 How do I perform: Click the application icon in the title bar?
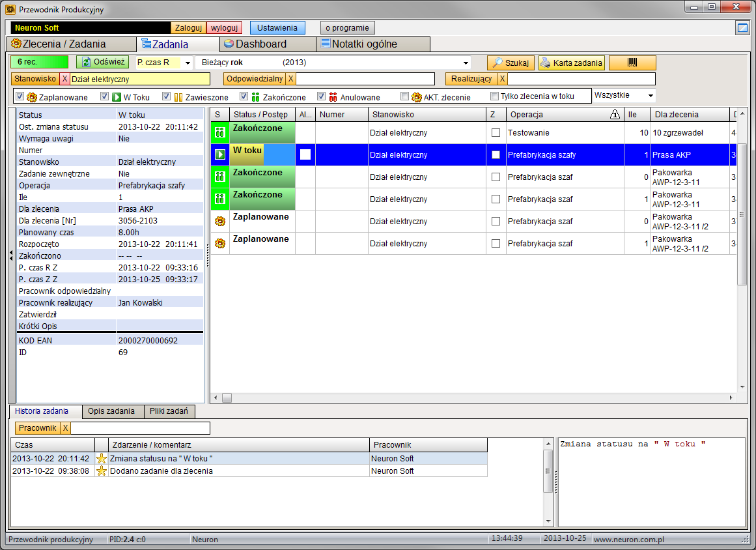(10, 9)
